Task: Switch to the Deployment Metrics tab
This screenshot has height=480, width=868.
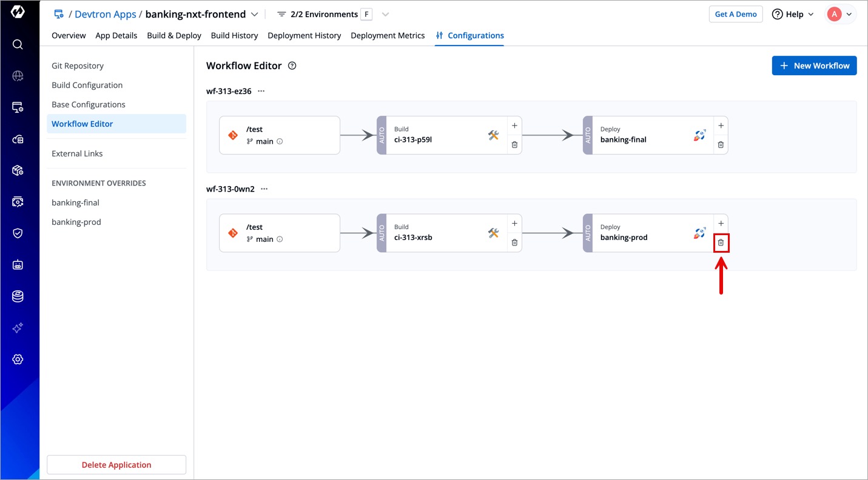Action: coord(388,36)
